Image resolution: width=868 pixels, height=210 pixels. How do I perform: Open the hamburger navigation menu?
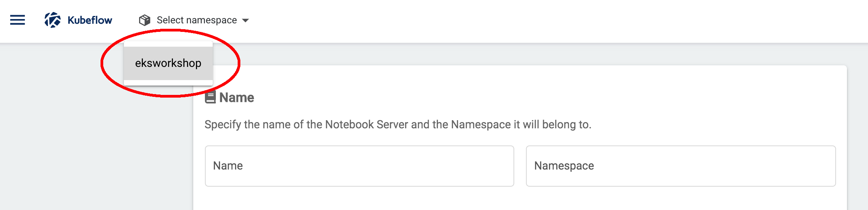18,20
